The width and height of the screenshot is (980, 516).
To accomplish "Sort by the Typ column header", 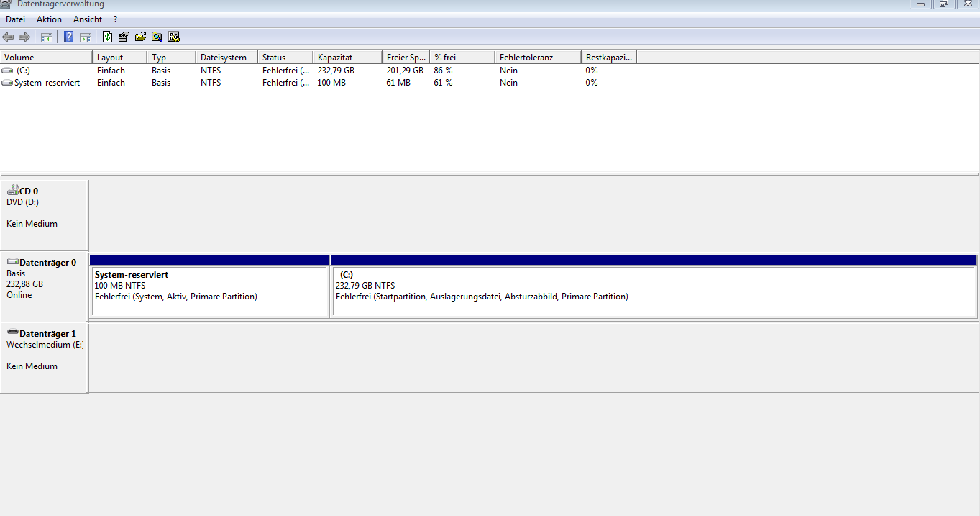I will 172,58.
